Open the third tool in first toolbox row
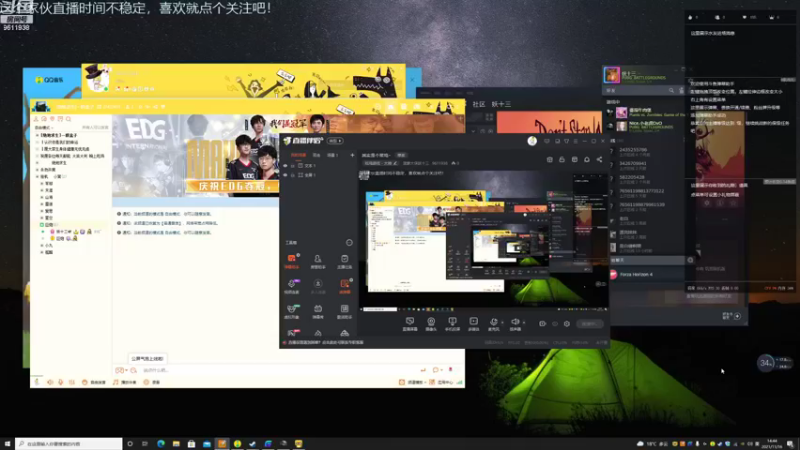 344,261
